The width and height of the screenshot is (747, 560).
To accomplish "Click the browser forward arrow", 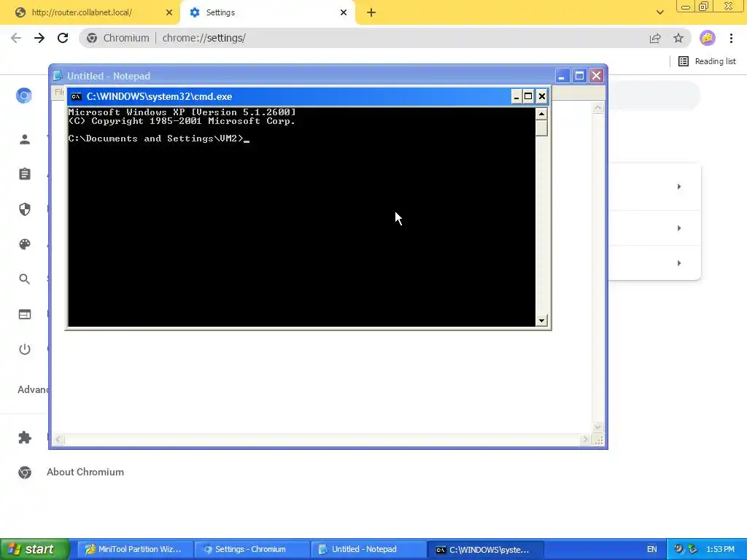I will click(39, 38).
